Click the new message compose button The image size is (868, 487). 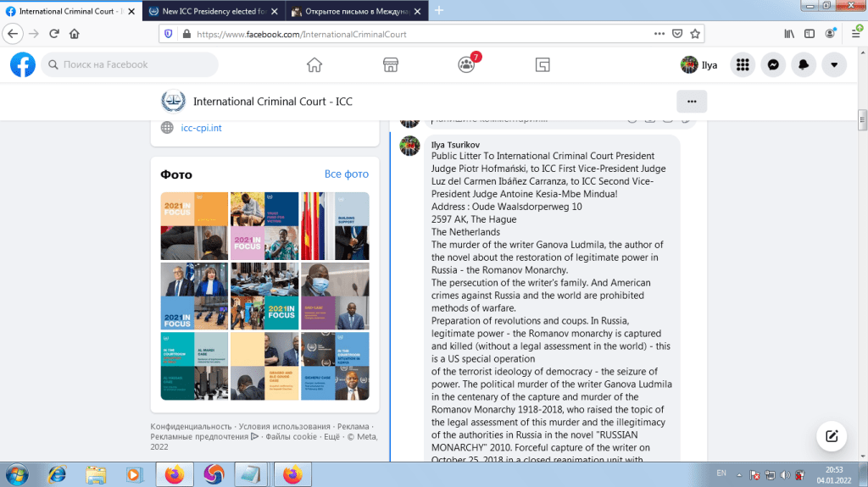click(832, 436)
